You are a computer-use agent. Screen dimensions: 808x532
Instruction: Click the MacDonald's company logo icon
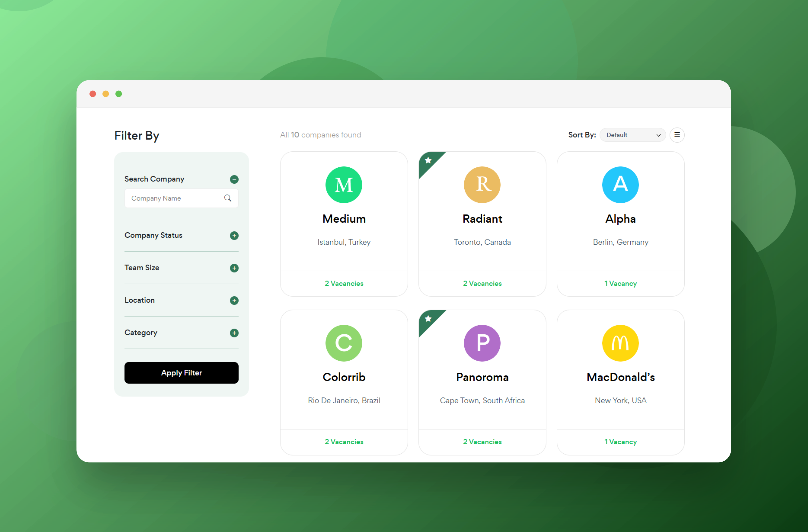tap(620, 343)
